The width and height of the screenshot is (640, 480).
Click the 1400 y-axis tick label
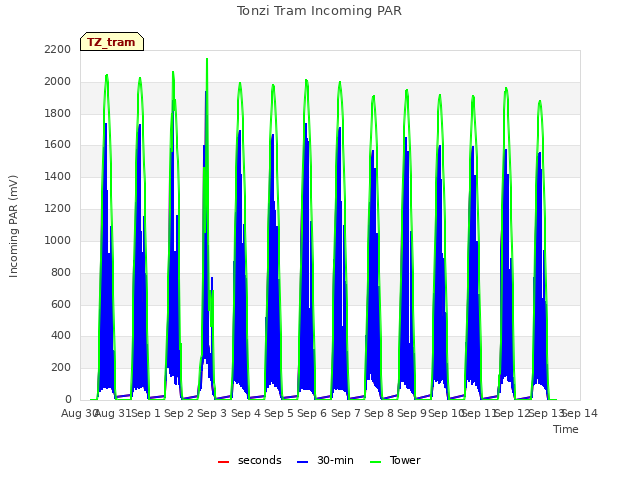click(x=58, y=177)
